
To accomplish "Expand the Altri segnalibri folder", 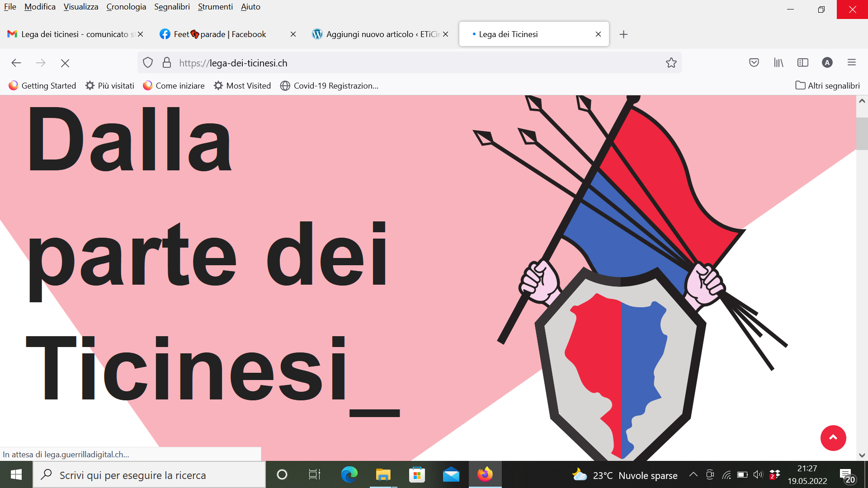I will click(x=827, y=86).
